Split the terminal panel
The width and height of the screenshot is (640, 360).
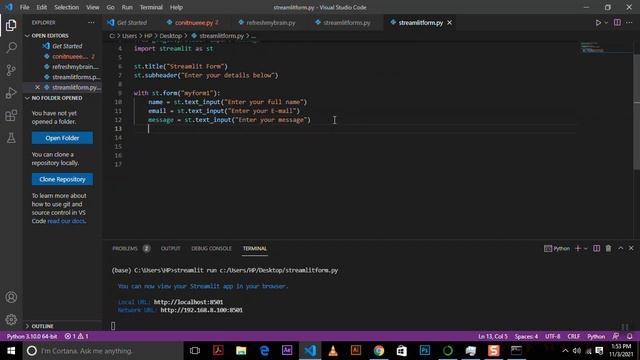(x=596, y=248)
